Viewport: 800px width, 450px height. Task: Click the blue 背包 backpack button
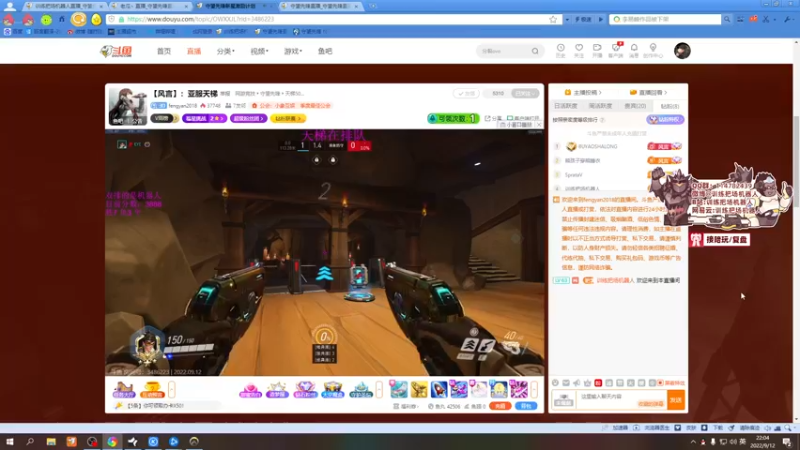[526, 406]
